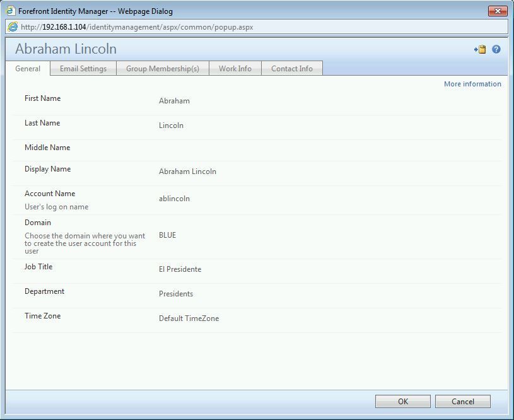Click the Middle Name label
This screenshot has width=514, height=420.
click(47, 148)
